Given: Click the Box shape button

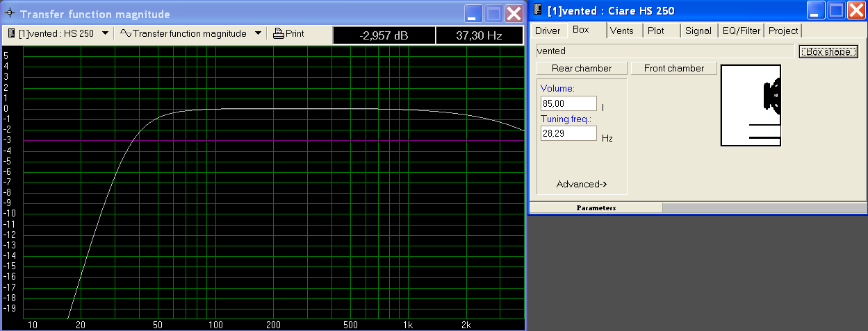Looking at the screenshot, I should pyautogui.click(x=827, y=52).
